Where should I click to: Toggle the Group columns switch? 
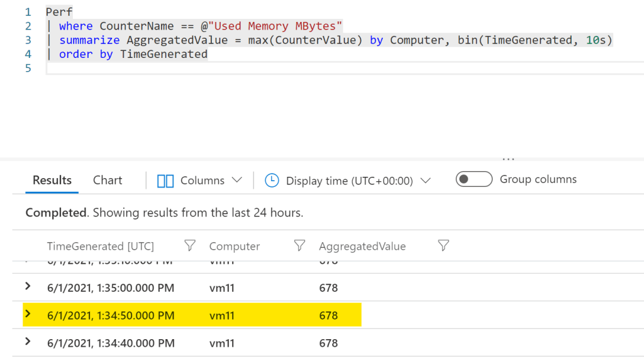(x=474, y=180)
